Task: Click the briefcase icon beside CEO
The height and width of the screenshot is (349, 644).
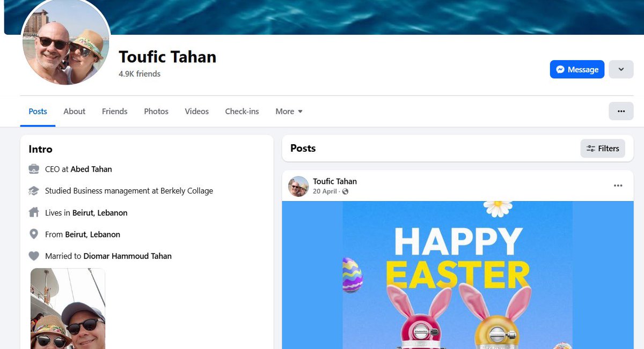Action: pos(34,169)
